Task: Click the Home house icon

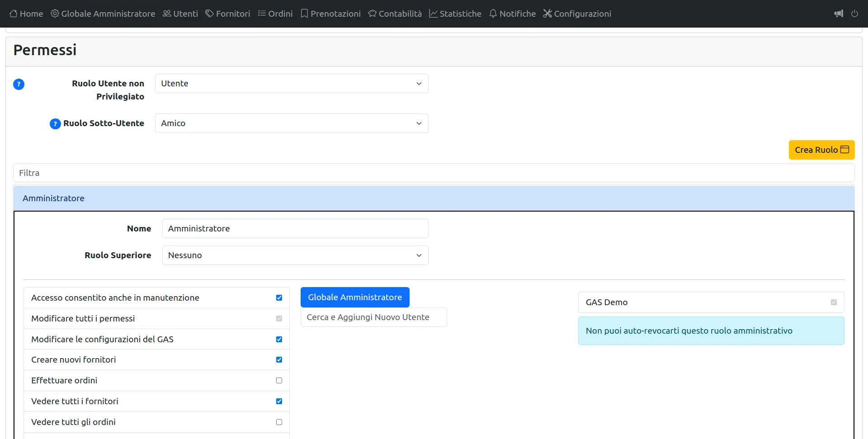Action: [14, 14]
